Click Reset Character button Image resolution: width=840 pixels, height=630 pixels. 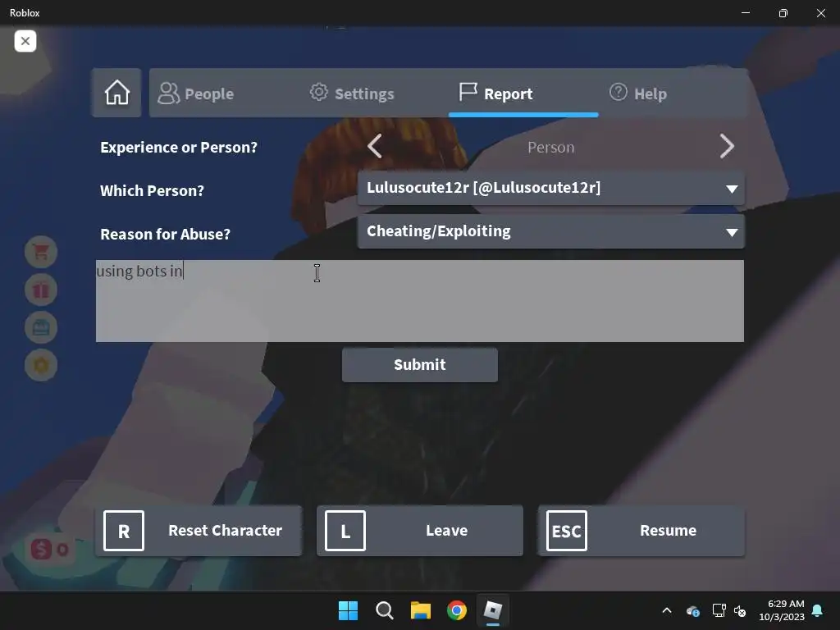point(199,531)
